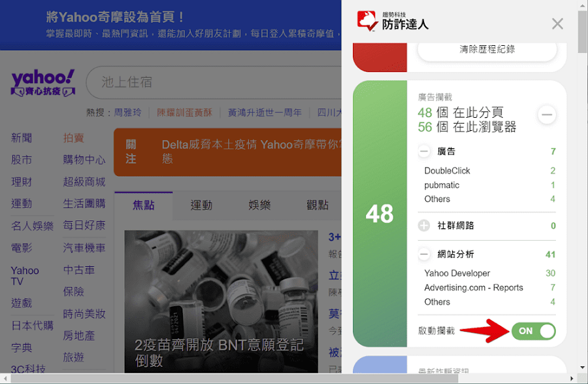Expand the 社群網路 category

point(424,226)
